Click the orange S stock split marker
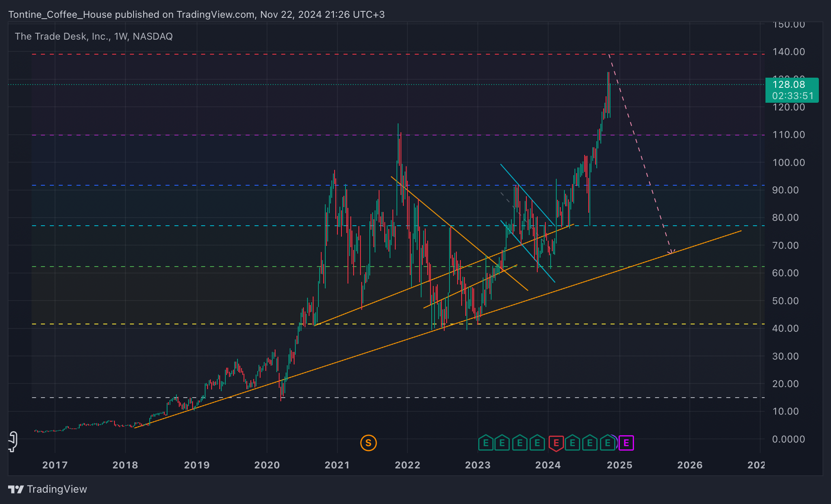Viewport: 831px width, 504px height. pyautogui.click(x=368, y=443)
